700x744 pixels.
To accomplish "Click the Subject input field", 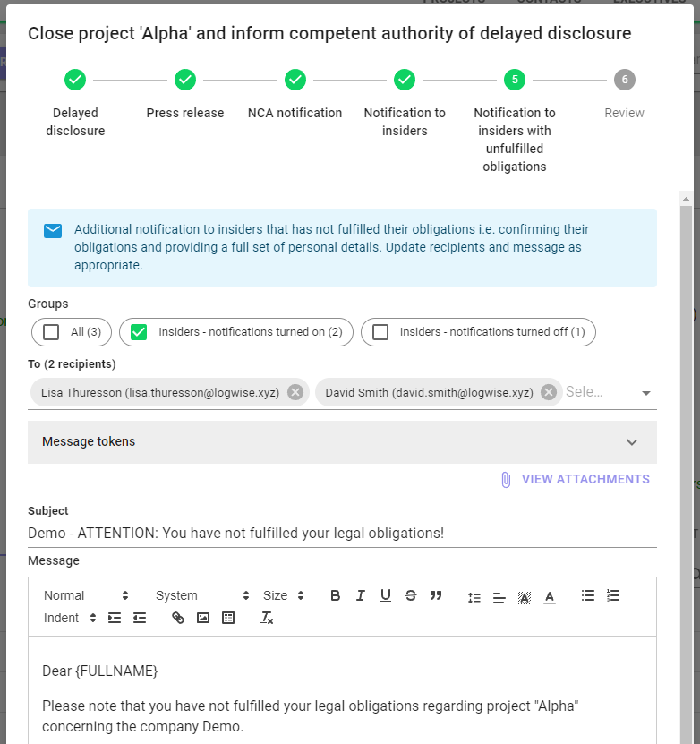I will 342,534.
